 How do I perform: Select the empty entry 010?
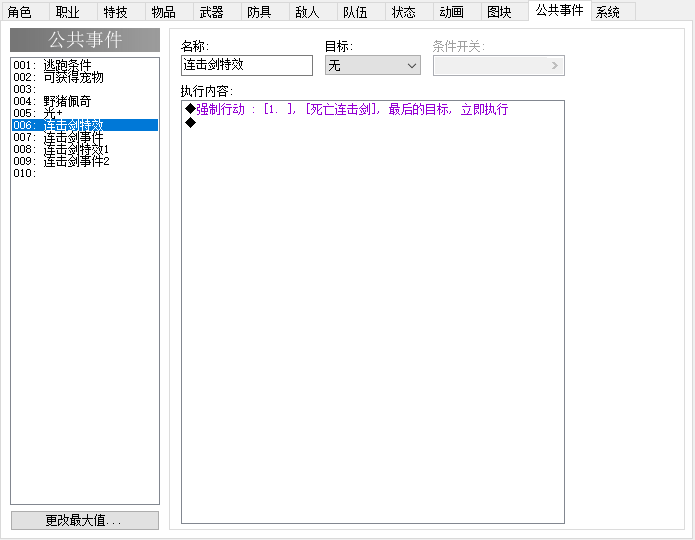[85, 173]
